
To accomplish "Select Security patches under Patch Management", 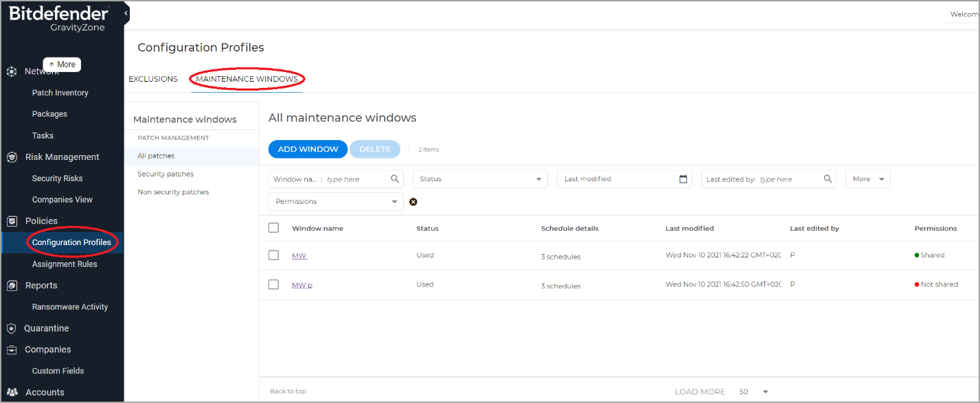I will [165, 174].
